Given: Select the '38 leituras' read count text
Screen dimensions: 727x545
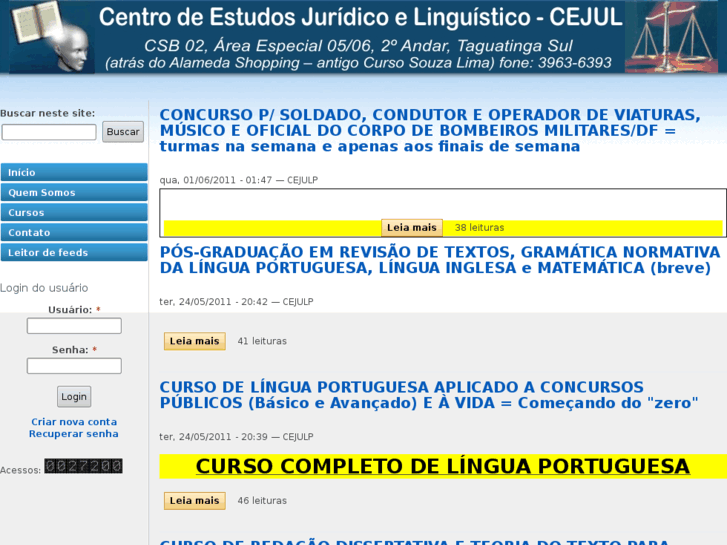Looking at the screenshot, I should (479, 228).
